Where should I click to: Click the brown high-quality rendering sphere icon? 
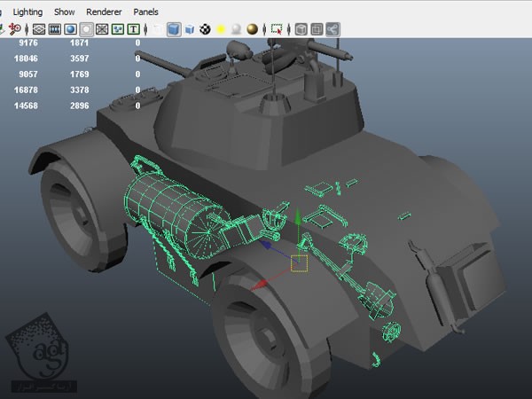tap(252, 29)
